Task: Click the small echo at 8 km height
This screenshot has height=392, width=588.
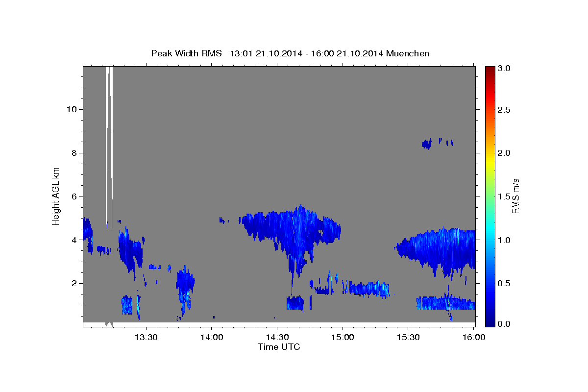Action: tap(426, 144)
